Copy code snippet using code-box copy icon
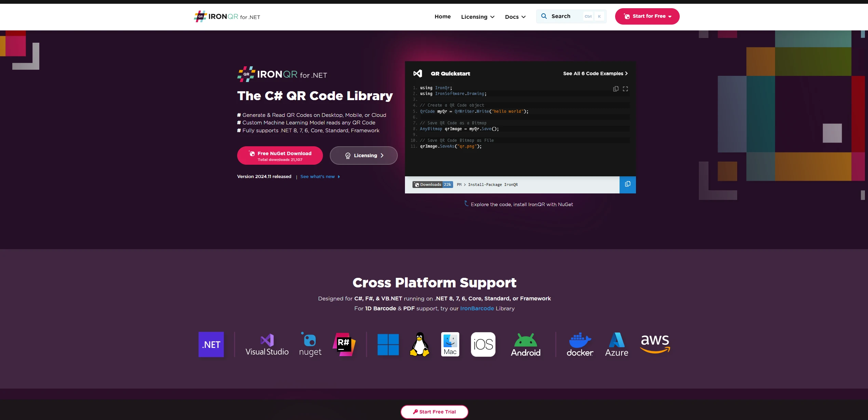Image resolution: width=868 pixels, height=420 pixels. (616, 89)
